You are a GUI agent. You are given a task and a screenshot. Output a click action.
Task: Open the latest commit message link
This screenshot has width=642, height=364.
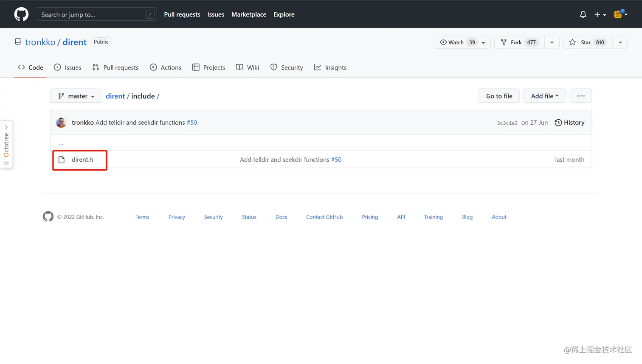point(140,123)
